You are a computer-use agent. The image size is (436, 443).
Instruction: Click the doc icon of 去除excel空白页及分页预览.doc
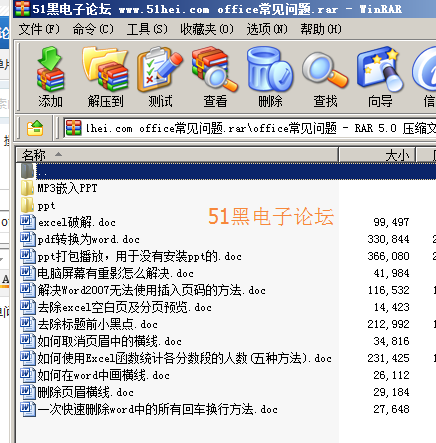[x=28, y=307]
